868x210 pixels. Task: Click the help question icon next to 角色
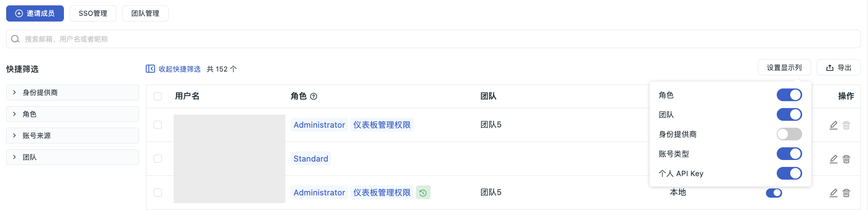313,96
